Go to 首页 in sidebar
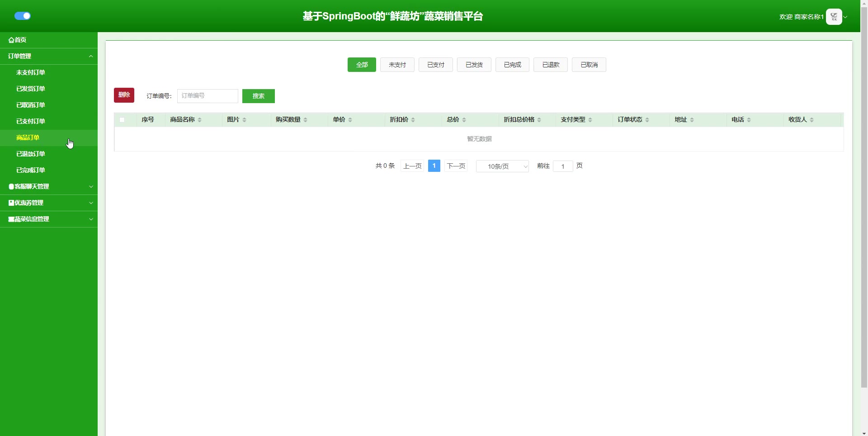 (49, 40)
